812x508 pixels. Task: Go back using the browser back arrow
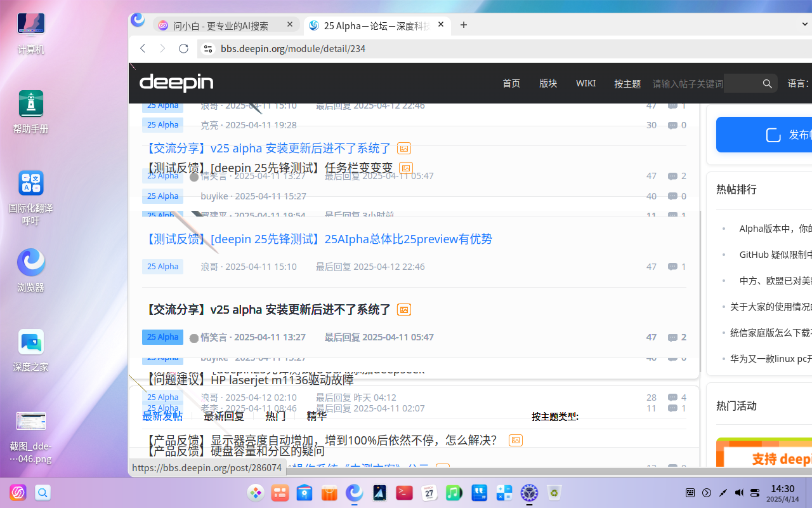click(143, 48)
